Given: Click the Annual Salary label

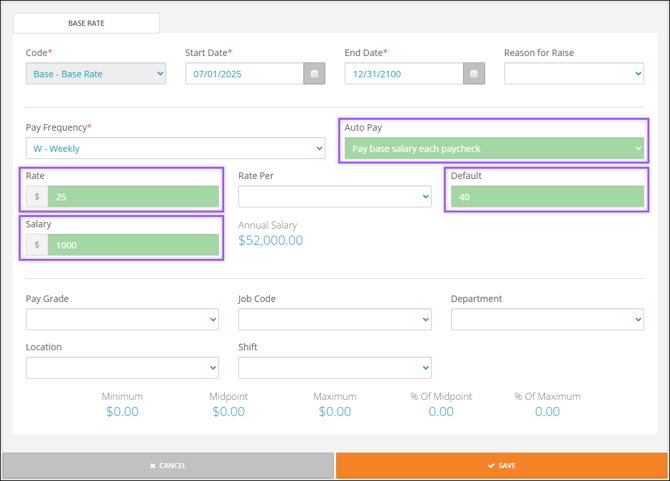Looking at the screenshot, I should (x=267, y=225).
